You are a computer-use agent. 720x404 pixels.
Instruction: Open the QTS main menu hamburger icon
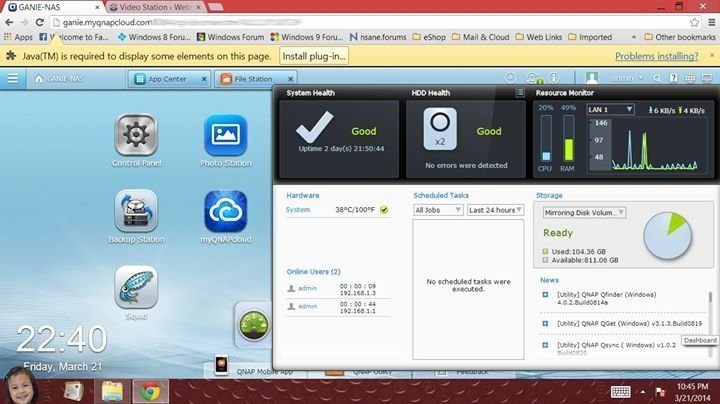click(12, 79)
